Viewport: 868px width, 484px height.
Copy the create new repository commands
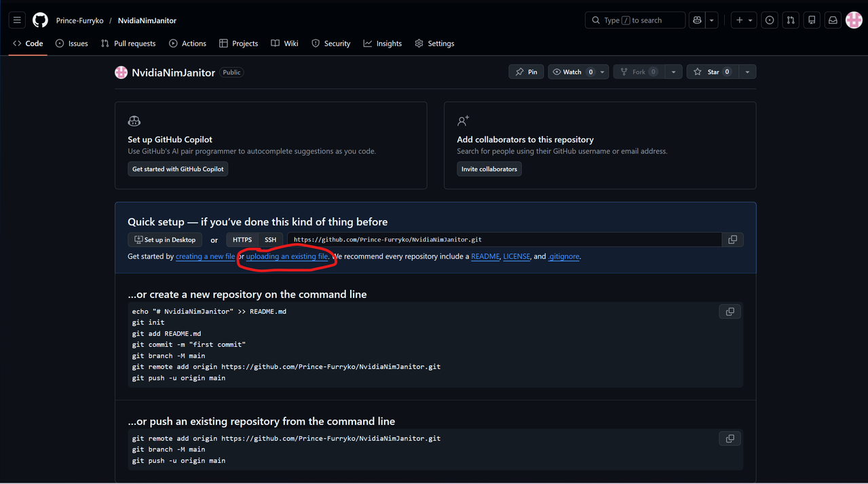click(730, 312)
